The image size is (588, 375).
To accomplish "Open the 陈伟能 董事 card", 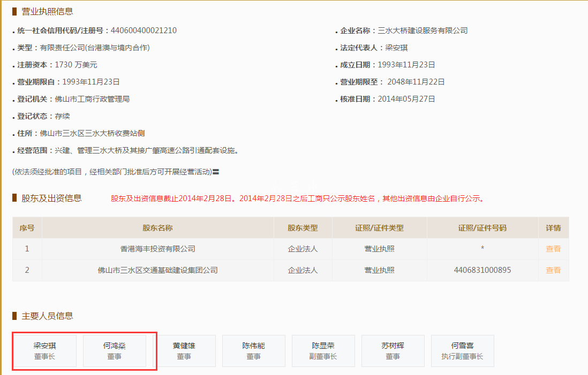I will click(253, 351).
